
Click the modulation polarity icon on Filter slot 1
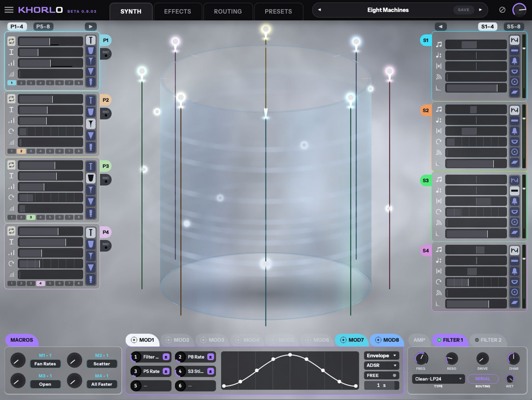tap(166, 357)
